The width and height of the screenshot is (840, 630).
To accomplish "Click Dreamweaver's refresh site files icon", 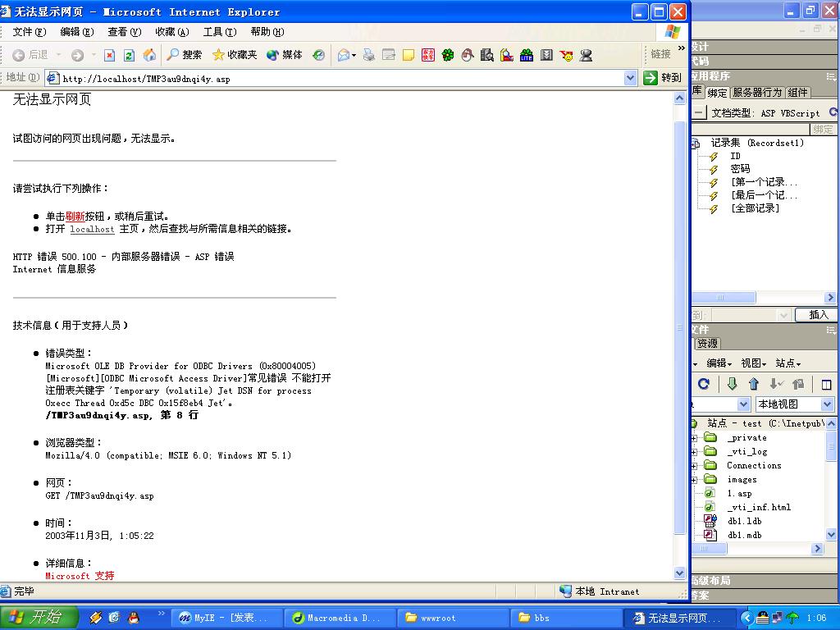I will 703,384.
